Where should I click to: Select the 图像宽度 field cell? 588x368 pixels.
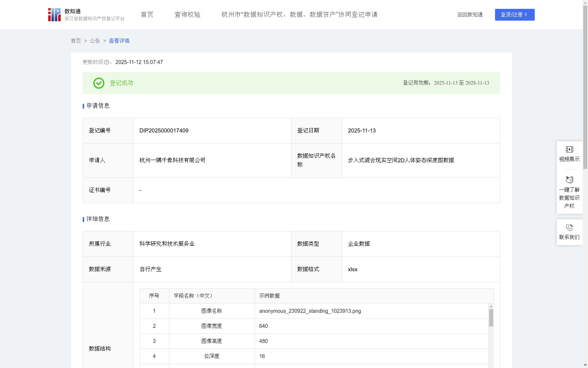click(x=212, y=326)
